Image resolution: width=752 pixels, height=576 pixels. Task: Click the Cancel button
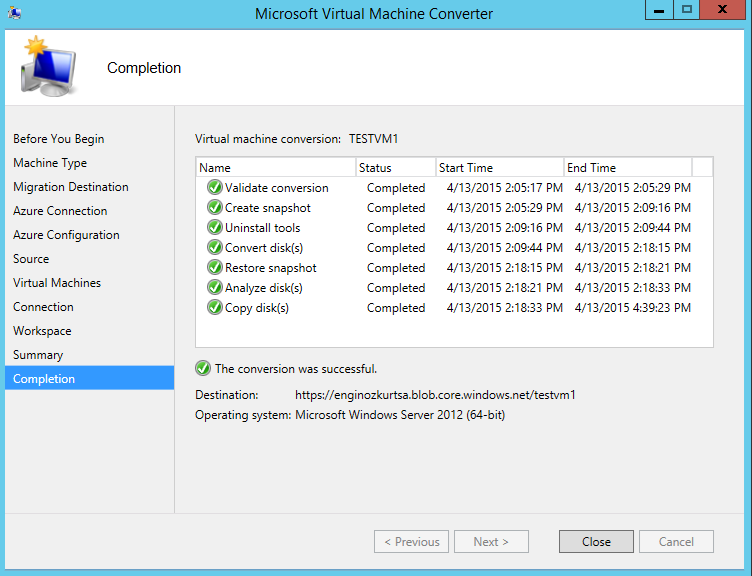coord(676,541)
